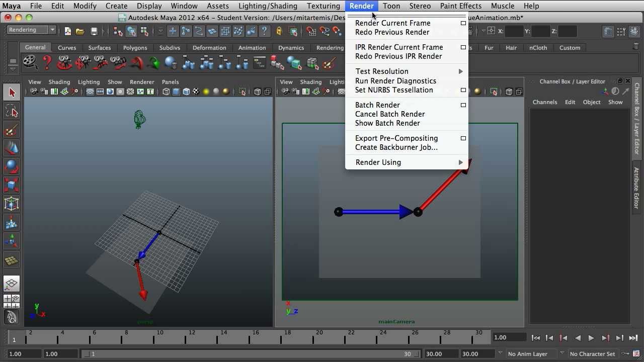Activate the Scale tool cube icon

click(12, 186)
